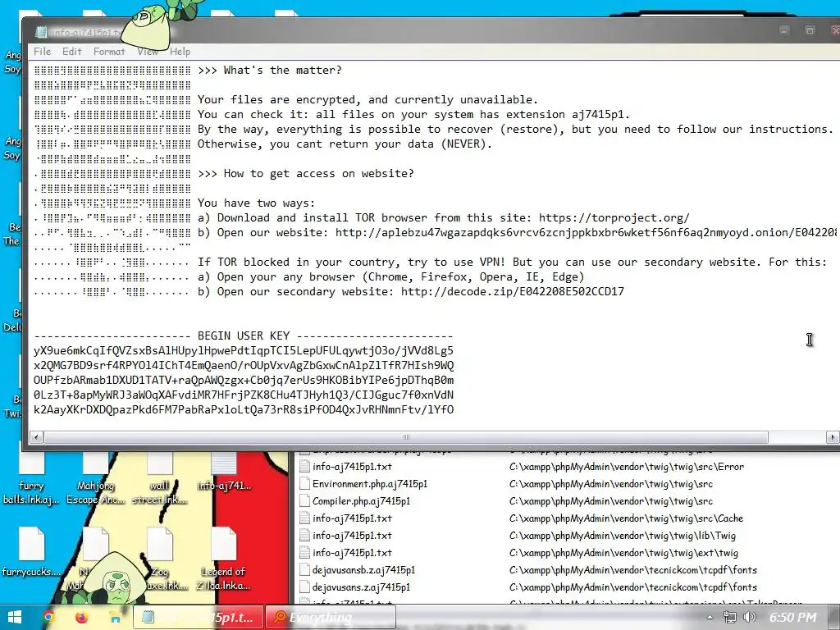Open the File menu in Notepad
The height and width of the screenshot is (630, 840).
pyautogui.click(x=43, y=52)
